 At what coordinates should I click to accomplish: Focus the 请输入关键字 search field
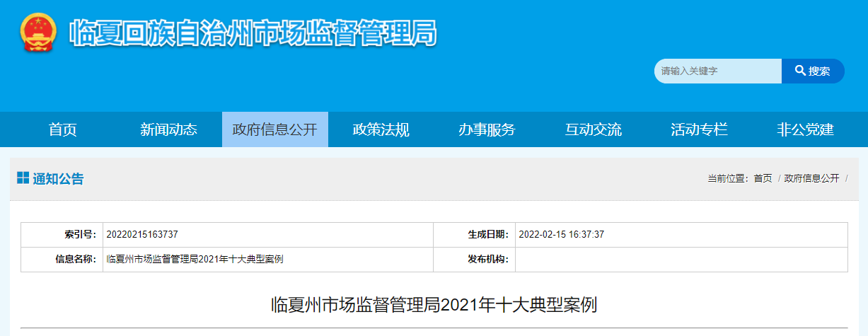coord(718,71)
